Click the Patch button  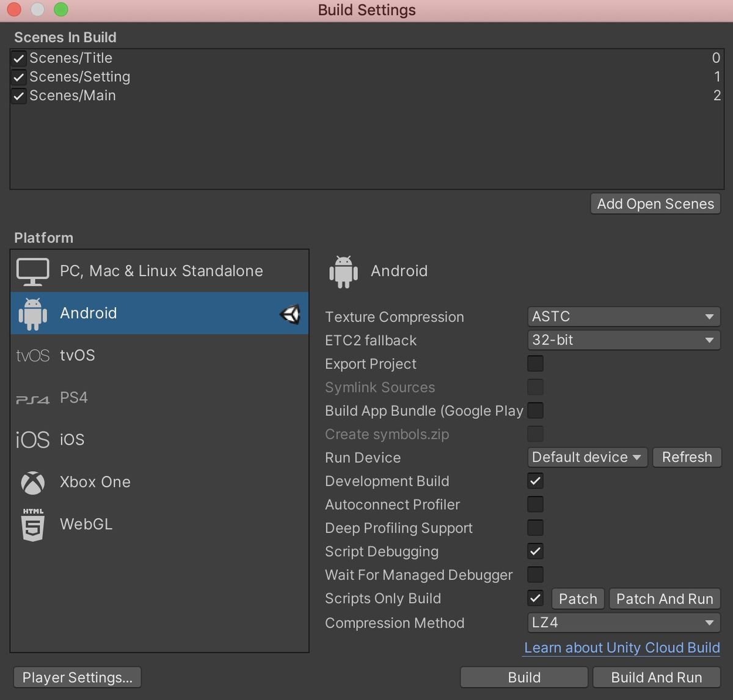[578, 599]
